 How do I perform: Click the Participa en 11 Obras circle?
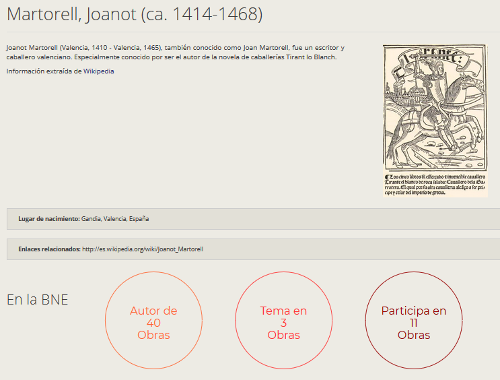click(414, 320)
